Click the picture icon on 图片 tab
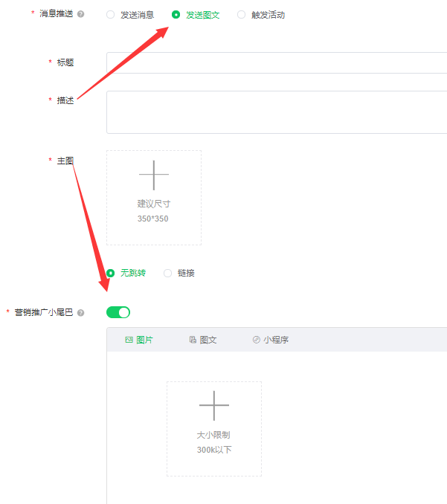 [129, 340]
